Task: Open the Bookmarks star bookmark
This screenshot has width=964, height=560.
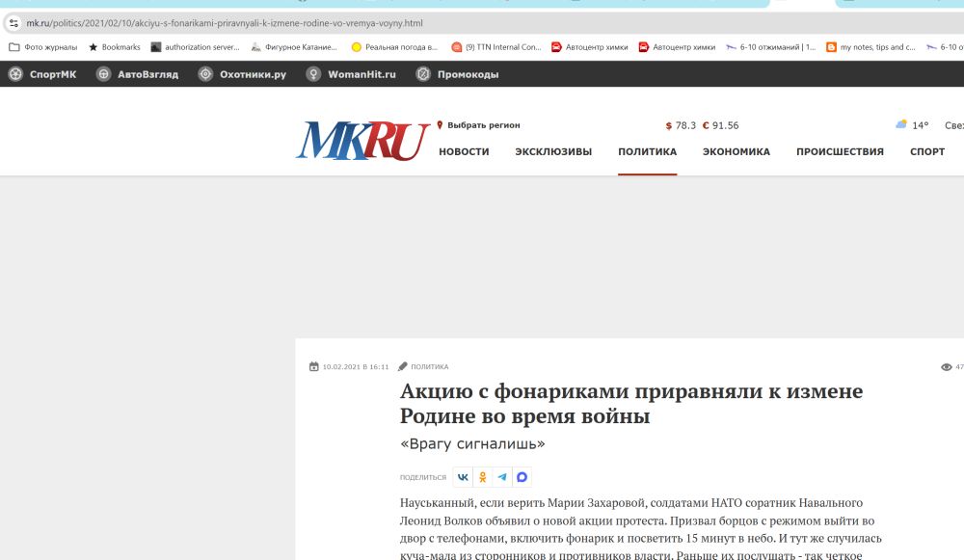Action: click(115, 46)
